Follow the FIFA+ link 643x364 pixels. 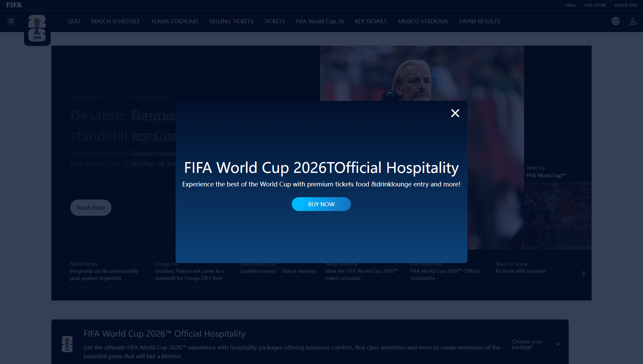pos(571,5)
